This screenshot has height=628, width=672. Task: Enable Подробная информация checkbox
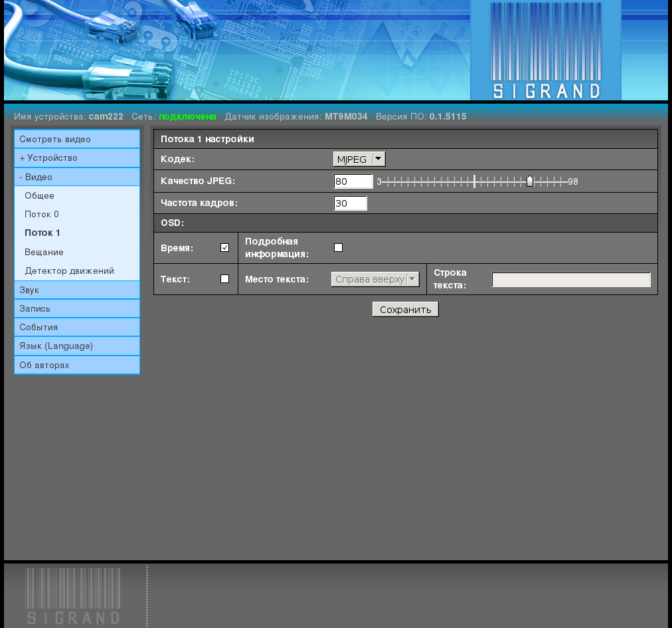(338, 247)
